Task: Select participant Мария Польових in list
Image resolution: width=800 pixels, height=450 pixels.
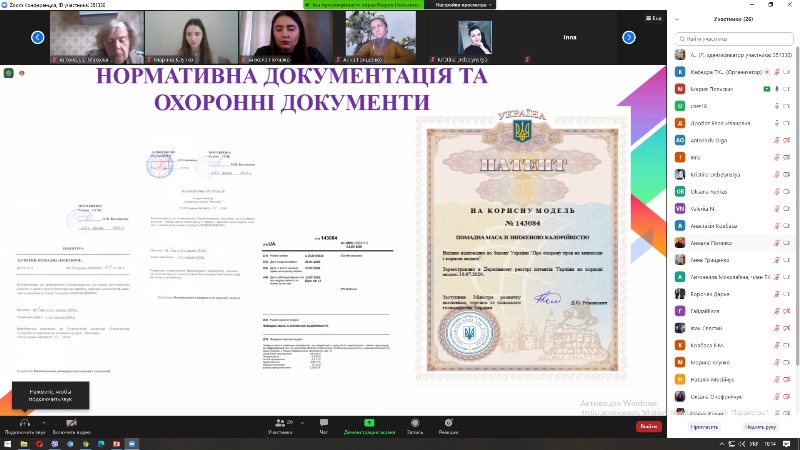Action: (733, 89)
